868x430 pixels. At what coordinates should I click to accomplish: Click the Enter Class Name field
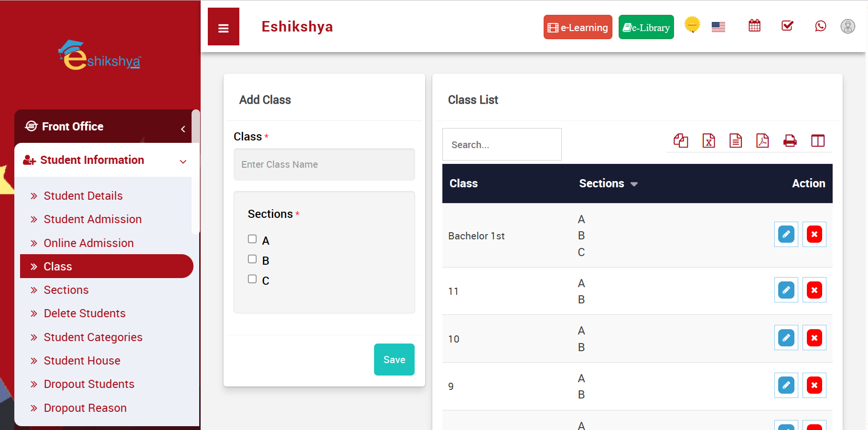click(324, 164)
